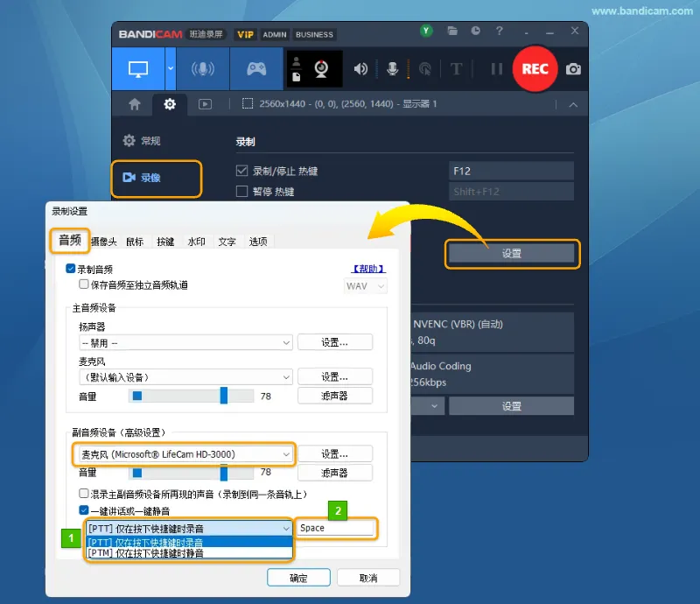The width and height of the screenshot is (700, 604).
Task: Enable 暂停 热键 checkbox
Action: pyautogui.click(x=241, y=192)
